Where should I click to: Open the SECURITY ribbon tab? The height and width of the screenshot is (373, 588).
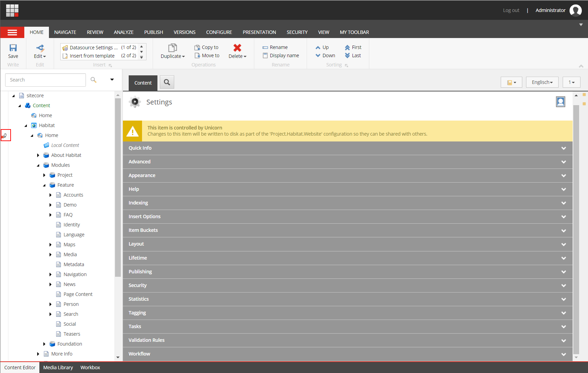click(297, 32)
